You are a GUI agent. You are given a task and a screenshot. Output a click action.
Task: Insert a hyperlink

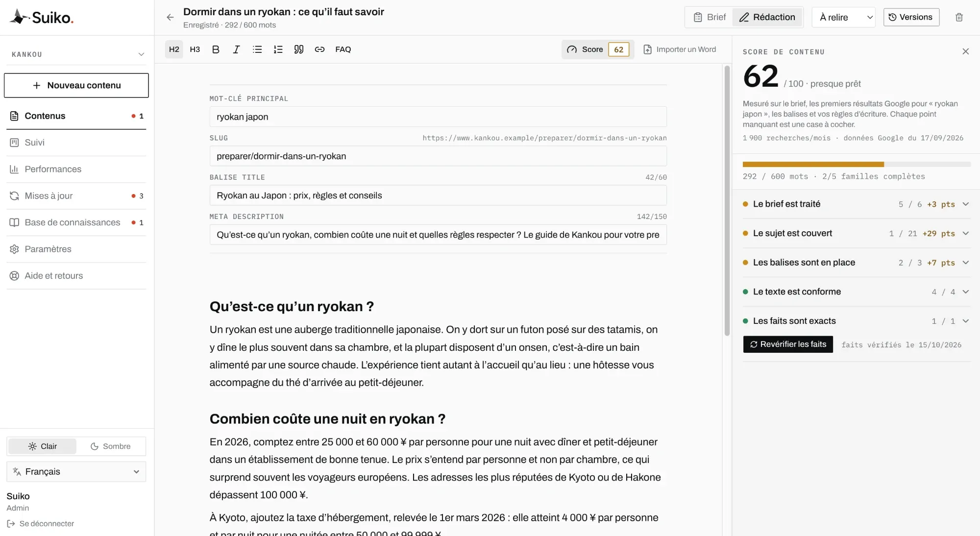[x=320, y=49]
